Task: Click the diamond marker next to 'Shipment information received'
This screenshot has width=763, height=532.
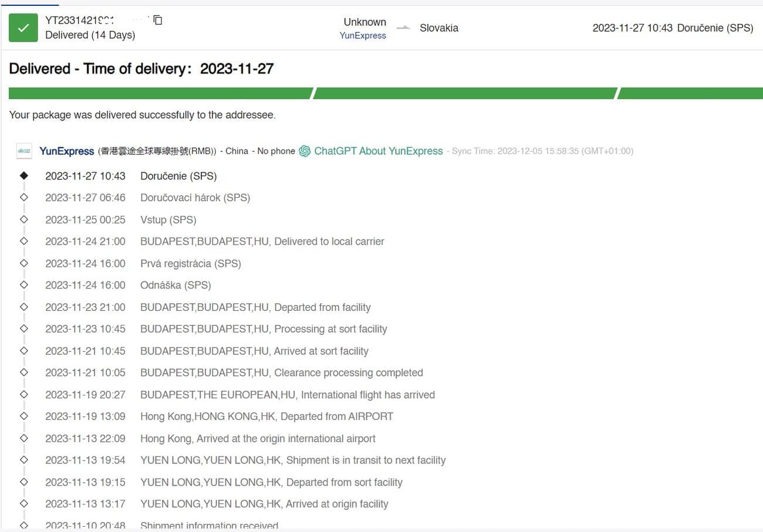Action: tap(24, 525)
